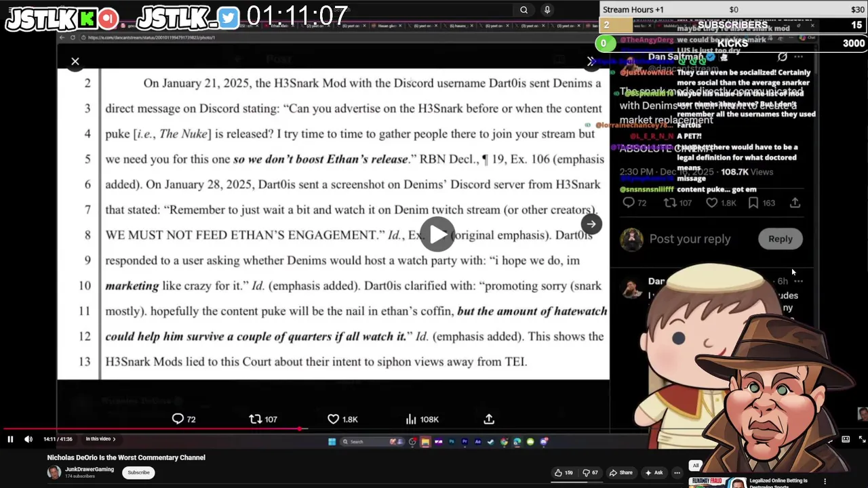868x488 pixels.
Task: Reply icon with 72 in tweet sidebar
Action: point(635,203)
